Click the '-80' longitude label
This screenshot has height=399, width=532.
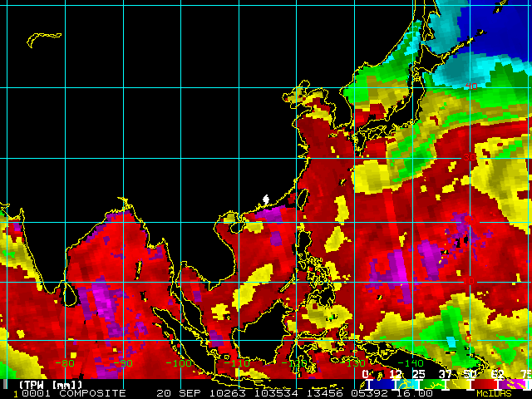point(65,363)
